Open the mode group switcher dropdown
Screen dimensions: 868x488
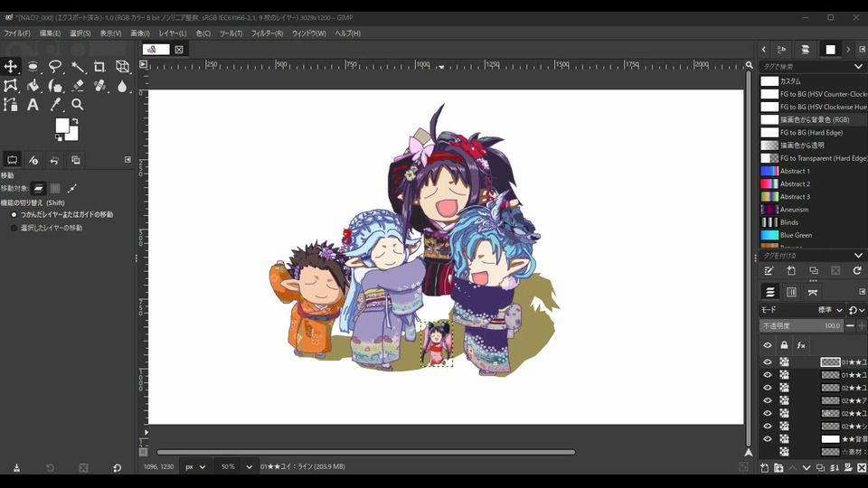point(856,310)
